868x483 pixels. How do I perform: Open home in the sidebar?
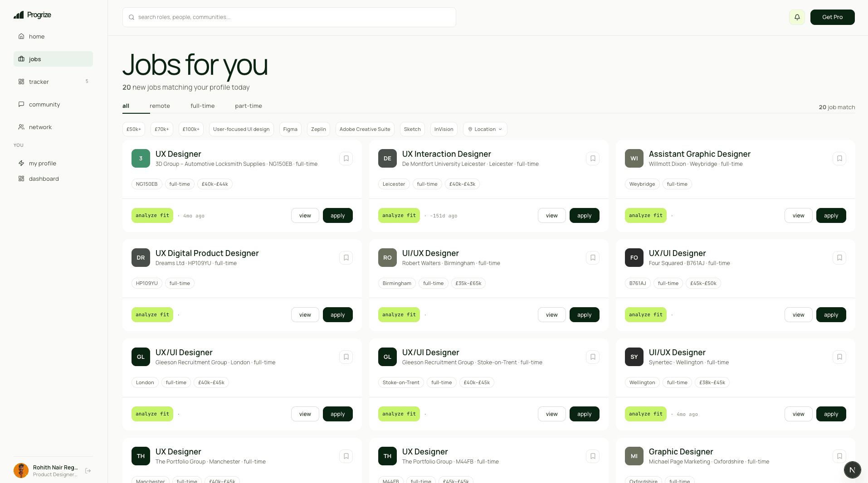coord(53,36)
